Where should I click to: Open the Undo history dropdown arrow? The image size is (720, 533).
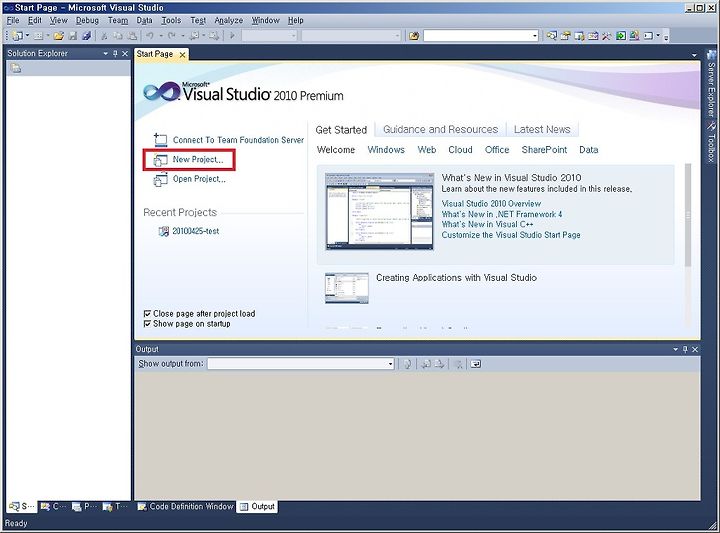[160, 36]
